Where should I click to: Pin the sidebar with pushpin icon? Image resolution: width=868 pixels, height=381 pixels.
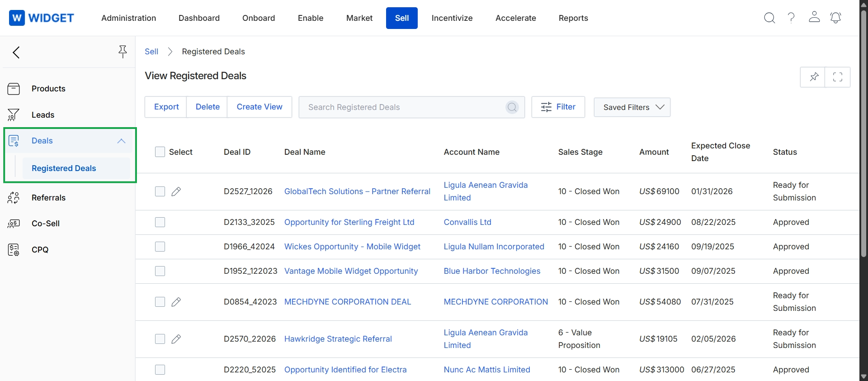(x=123, y=52)
